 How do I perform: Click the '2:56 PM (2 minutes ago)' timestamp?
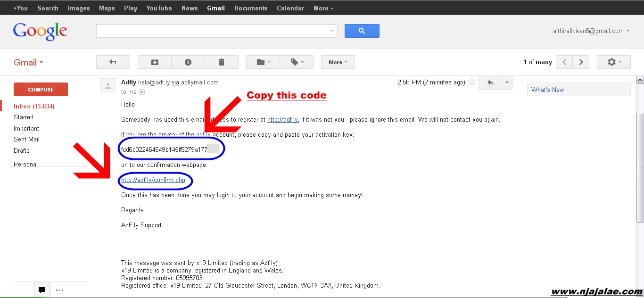pos(431,83)
